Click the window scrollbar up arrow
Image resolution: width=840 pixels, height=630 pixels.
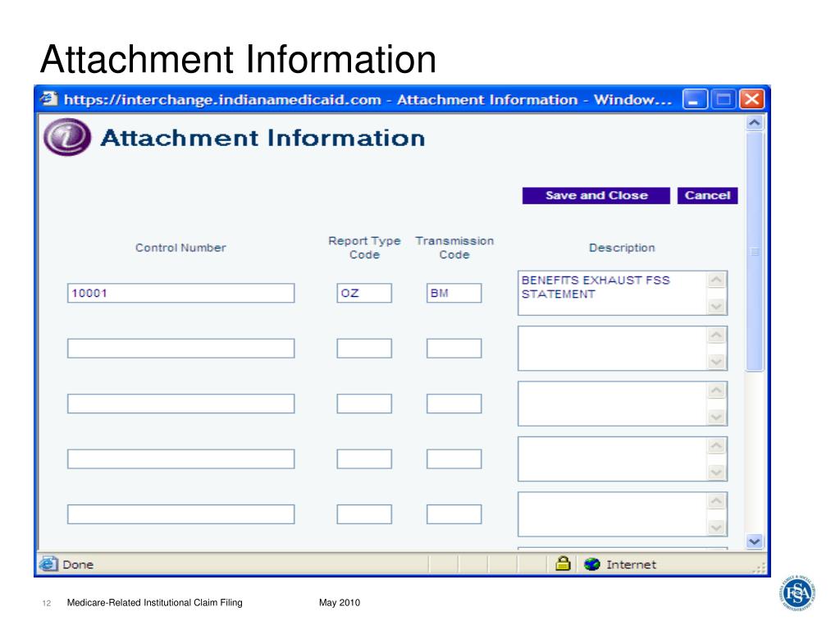point(755,123)
